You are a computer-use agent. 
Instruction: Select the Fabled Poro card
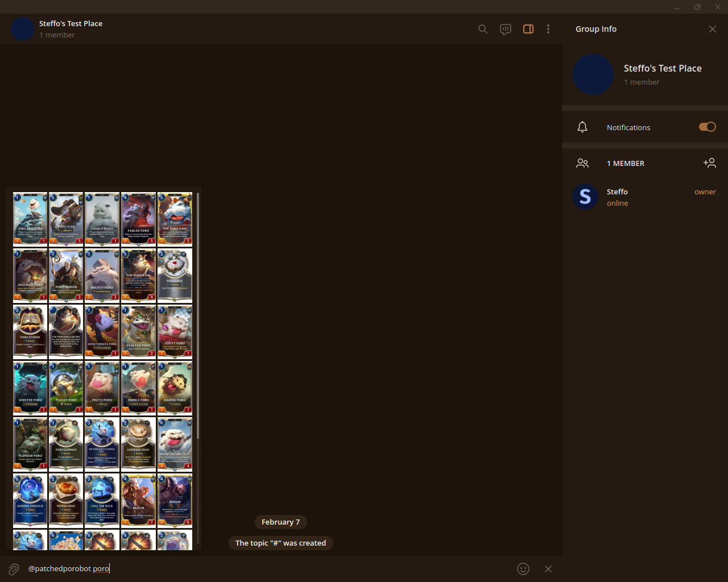pyautogui.click(x=138, y=219)
